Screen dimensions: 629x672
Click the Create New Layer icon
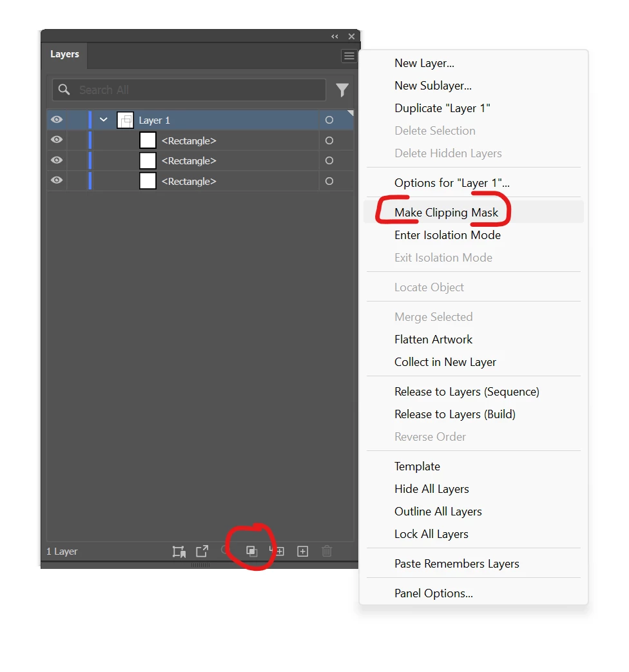pyautogui.click(x=303, y=551)
